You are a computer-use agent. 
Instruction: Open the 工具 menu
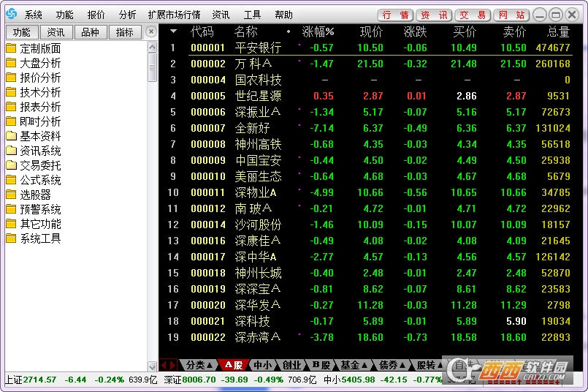[x=252, y=15]
